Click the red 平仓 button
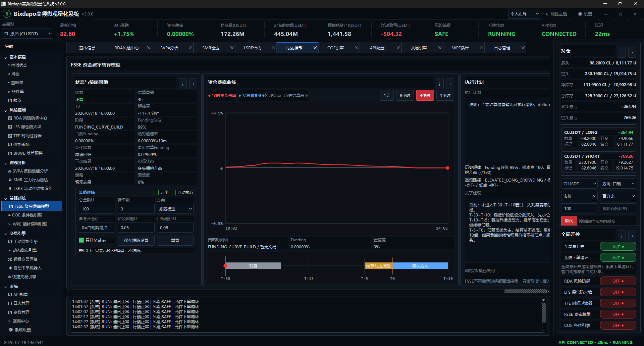The height and width of the screenshot is (346, 644). click(569, 221)
